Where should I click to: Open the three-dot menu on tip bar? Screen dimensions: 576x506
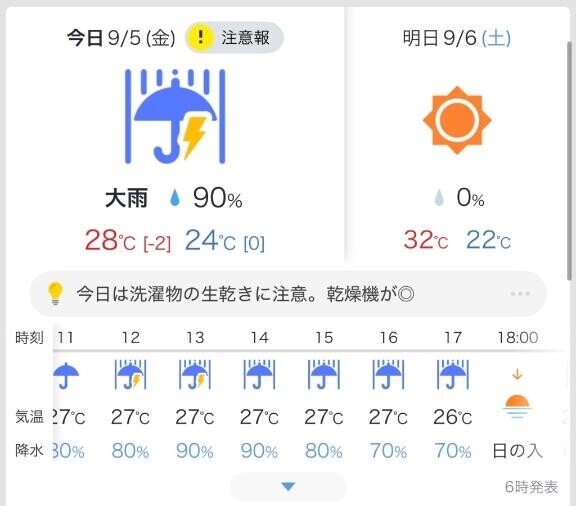click(x=520, y=294)
